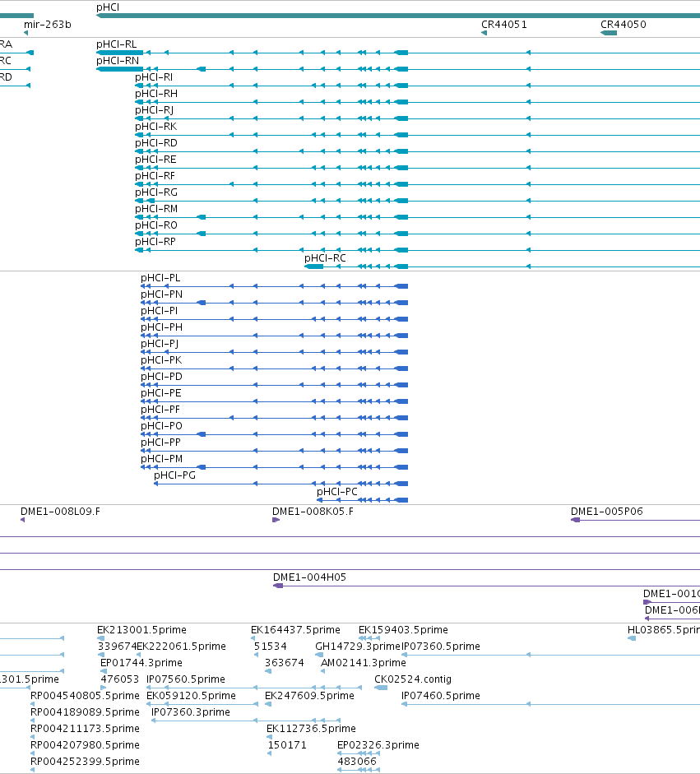The image size is (700, 774).
Task: Click the pHCl-PH protein label
Action: point(162,327)
